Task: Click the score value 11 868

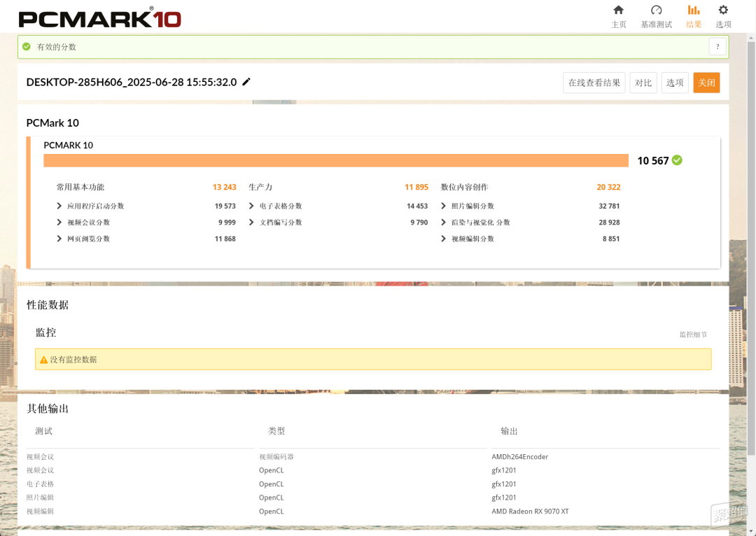Action: click(225, 239)
